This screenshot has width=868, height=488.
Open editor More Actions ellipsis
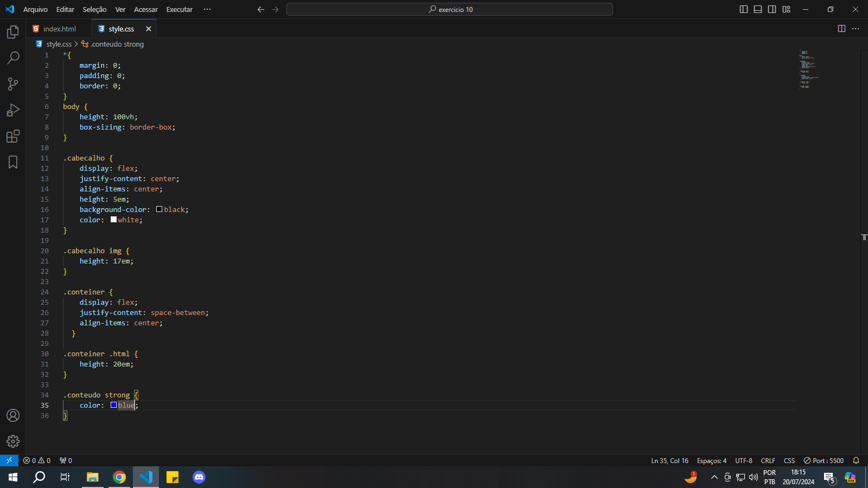point(856,29)
